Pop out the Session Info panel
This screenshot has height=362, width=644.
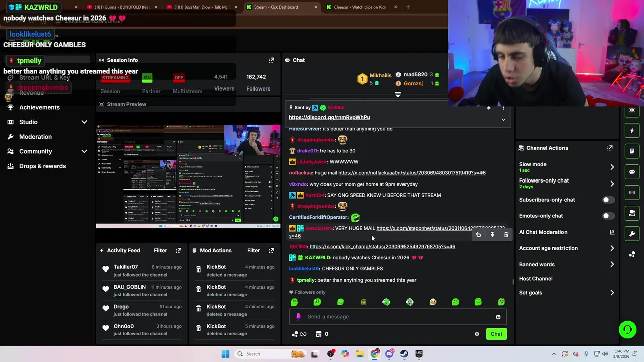[x=272, y=60]
